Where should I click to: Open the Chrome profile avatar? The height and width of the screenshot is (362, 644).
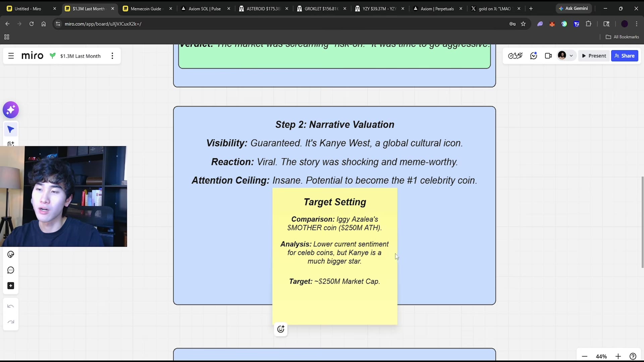point(625,24)
